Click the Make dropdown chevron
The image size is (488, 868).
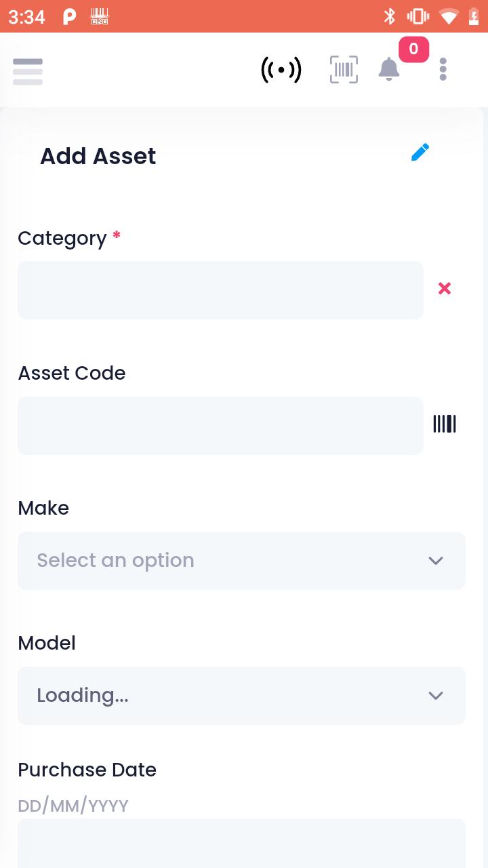[x=436, y=561]
